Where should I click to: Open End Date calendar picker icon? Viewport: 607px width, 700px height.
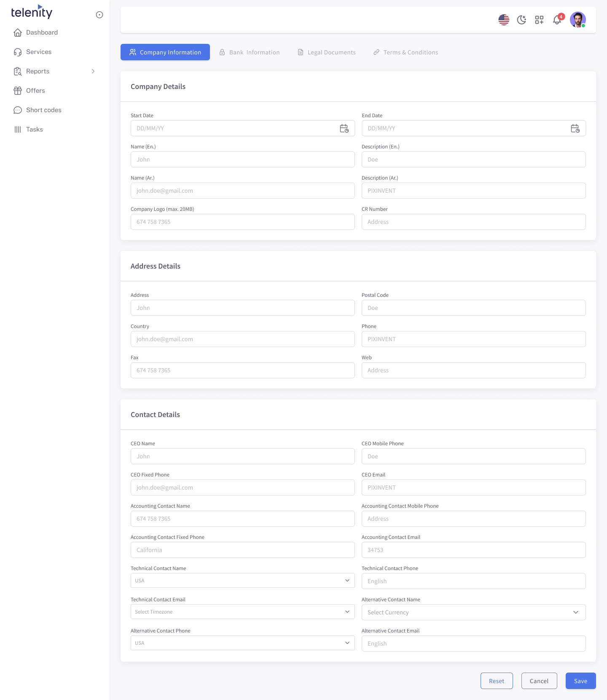[575, 128]
